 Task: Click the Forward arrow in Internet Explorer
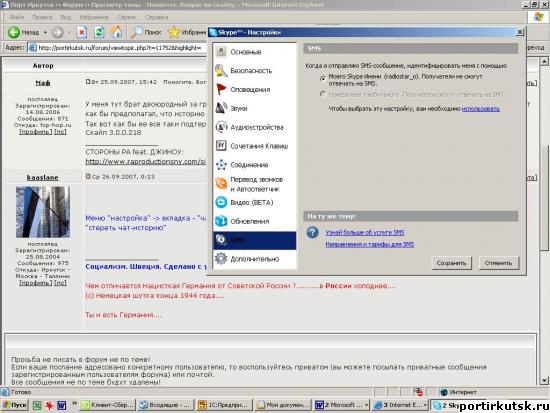[57, 33]
